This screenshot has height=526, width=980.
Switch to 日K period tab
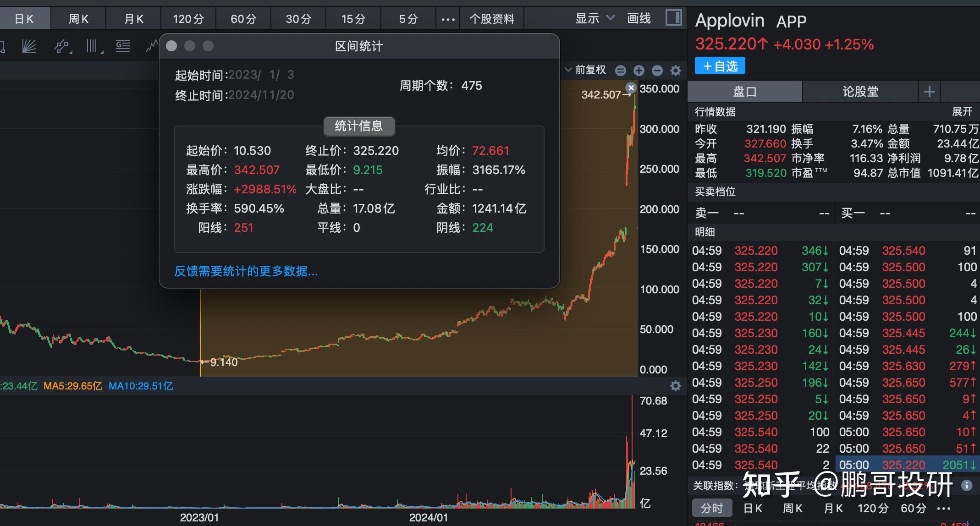(25, 19)
